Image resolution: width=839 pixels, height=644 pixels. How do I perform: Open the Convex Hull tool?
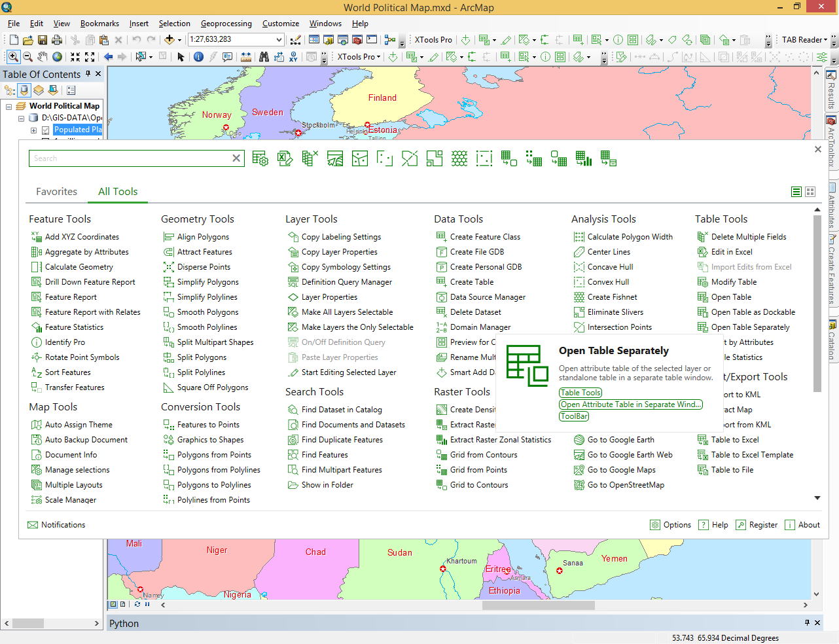point(601,282)
